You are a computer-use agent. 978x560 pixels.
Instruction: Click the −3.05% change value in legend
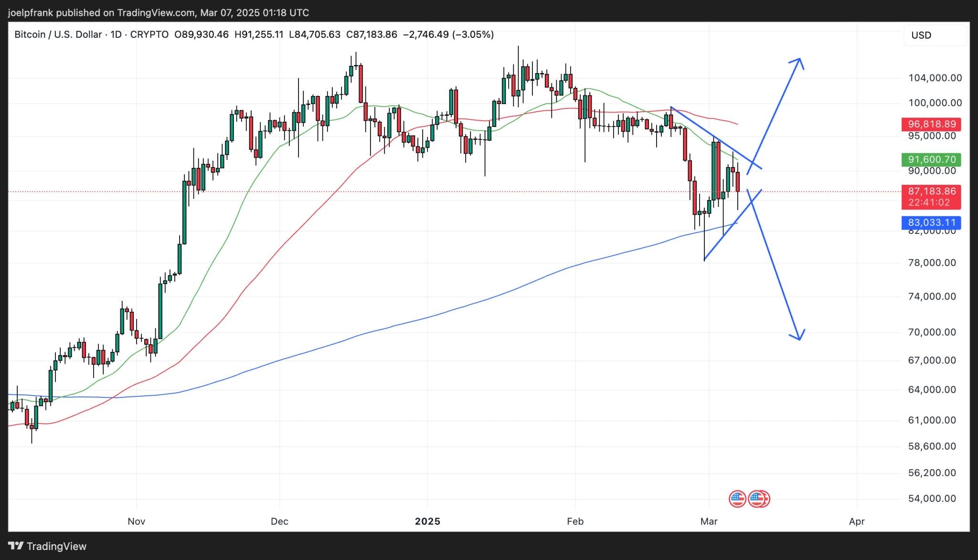pos(473,34)
